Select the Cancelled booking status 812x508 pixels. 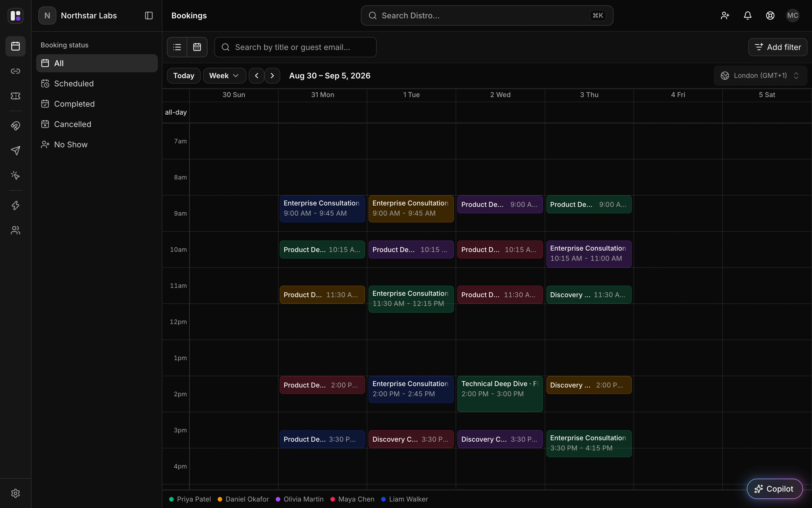(x=97, y=124)
